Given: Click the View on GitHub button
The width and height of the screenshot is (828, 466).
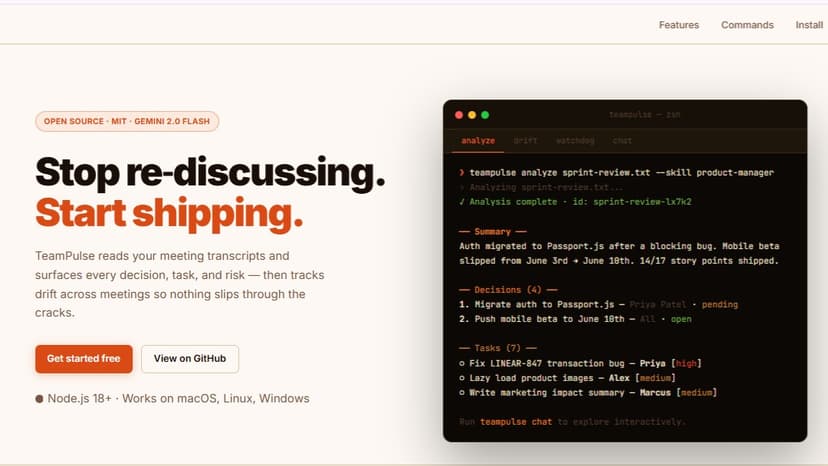Looking at the screenshot, I should coord(190,359).
